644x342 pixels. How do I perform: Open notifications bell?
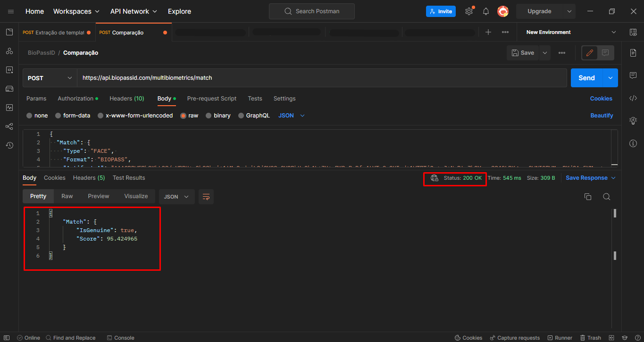point(486,11)
